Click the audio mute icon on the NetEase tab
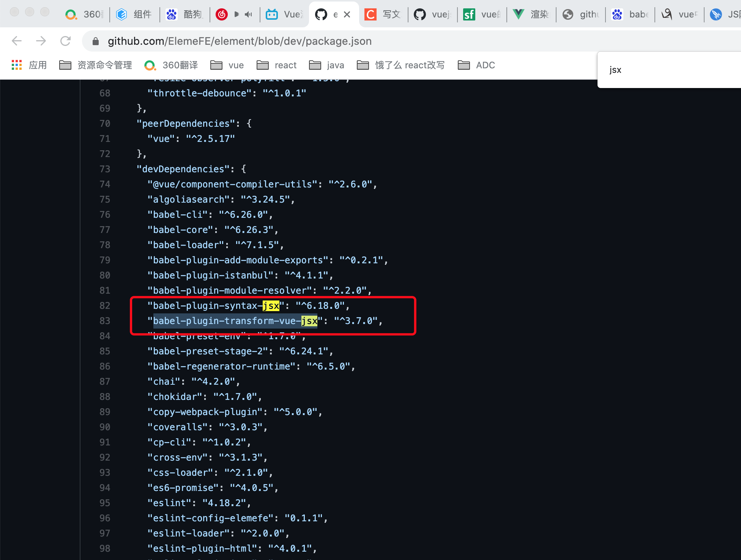741x560 pixels. (248, 14)
